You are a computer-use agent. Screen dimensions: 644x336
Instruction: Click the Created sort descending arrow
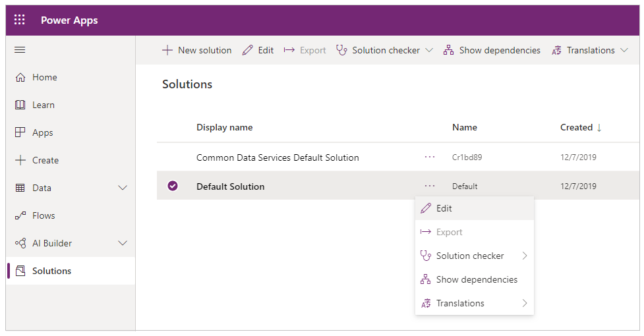[599, 128]
